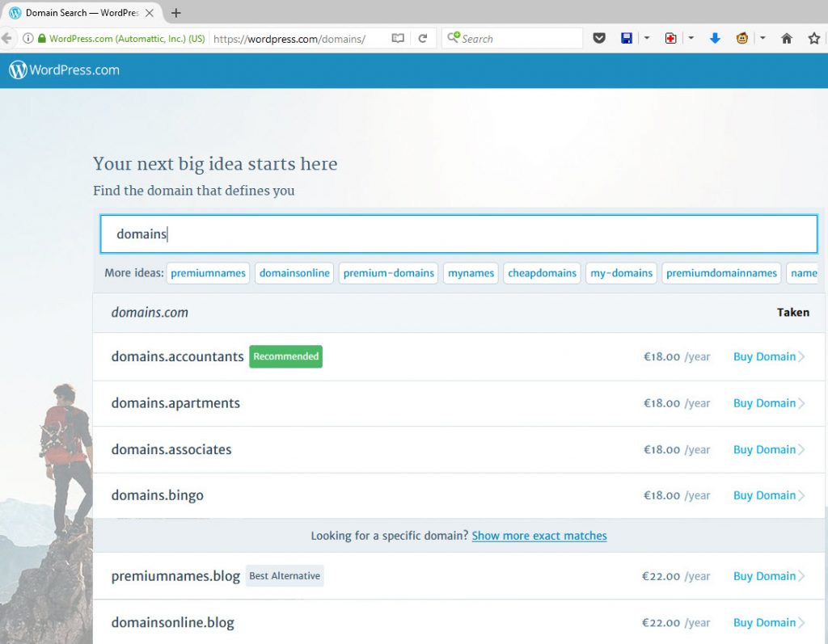Viewport: 828px width, 644px height.
Task: Buy Domain for domains.apartments
Action: (x=768, y=403)
